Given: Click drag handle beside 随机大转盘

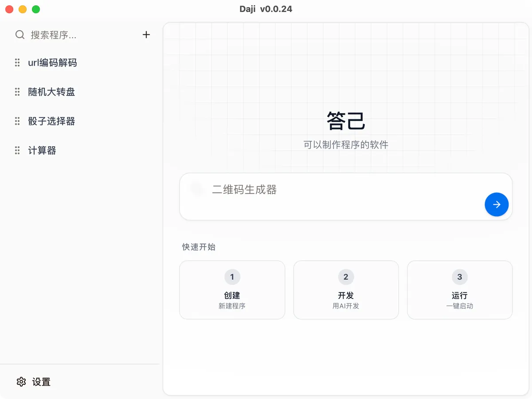Looking at the screenshot, I should [17, 92].
